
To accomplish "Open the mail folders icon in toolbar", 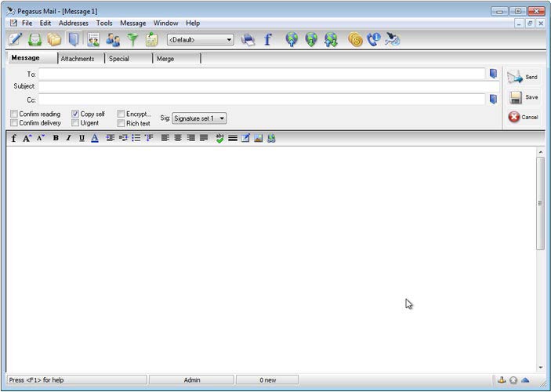I will [54, 39].
